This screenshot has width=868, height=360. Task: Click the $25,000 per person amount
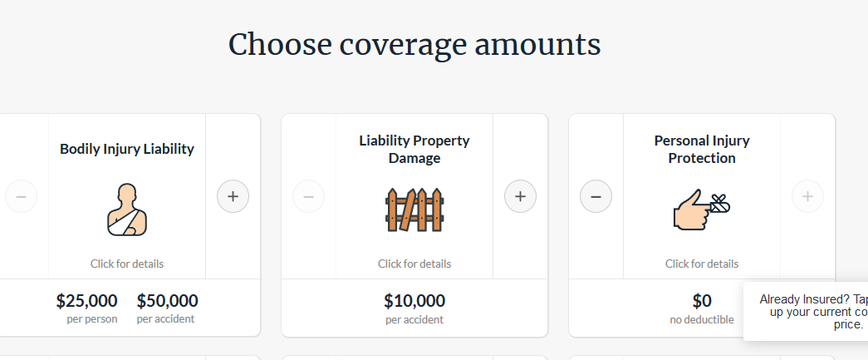pyautogui.click(x=87, y=301)
